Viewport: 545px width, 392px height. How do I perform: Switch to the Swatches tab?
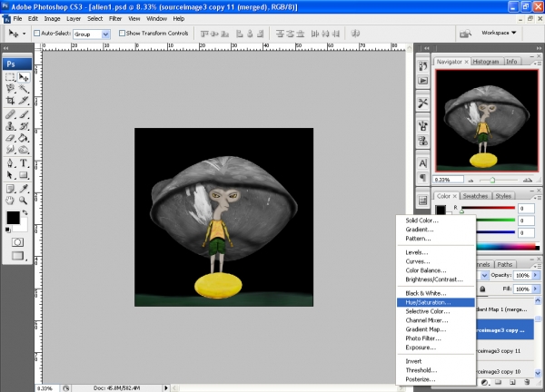coord(475,196)
